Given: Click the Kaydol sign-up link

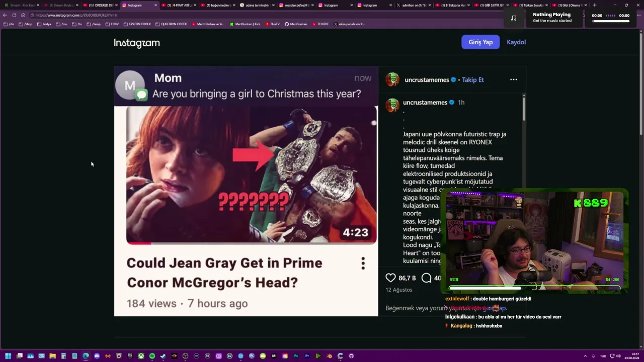Looking at the screenshot, I should coord(516,42).
